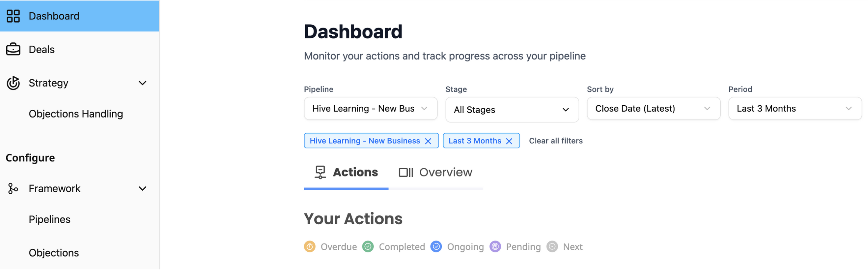This screenshot has height=270, width=868.
Task: Click the Strategy target icon
Action: tap(13, 83)
